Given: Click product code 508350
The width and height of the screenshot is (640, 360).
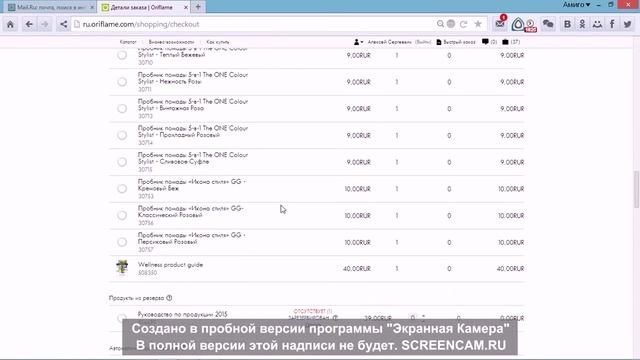Looking at the screenshot, I should [x=147, y=273].
